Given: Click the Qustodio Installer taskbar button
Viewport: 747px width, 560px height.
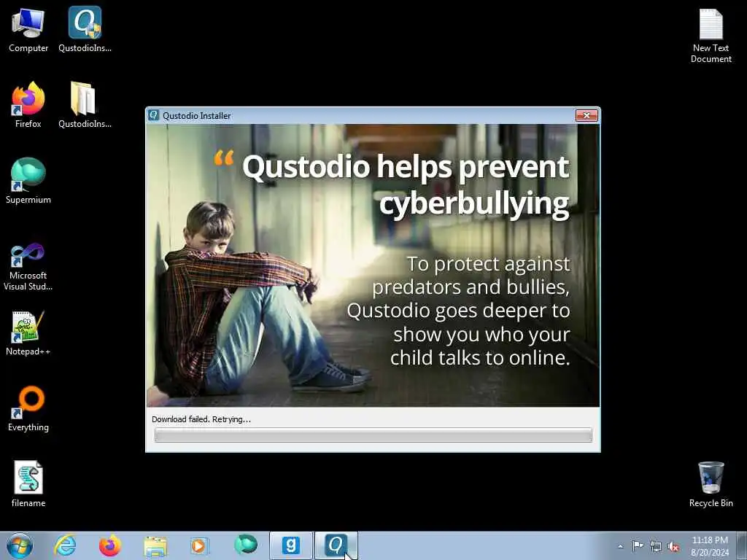Looking at the screenshot, I should tap(336, 545).
